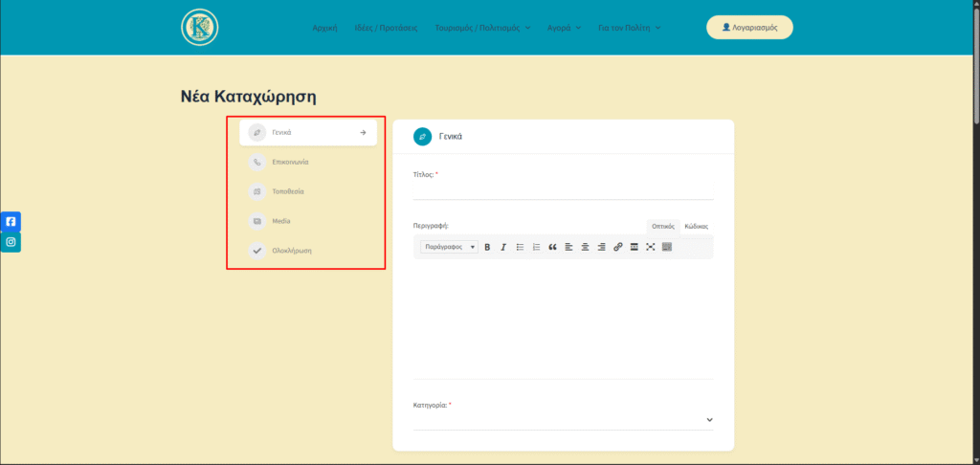Open the Αρχική page link
The width and height of the screenshot is (980, 465).
tap(325, 28)
